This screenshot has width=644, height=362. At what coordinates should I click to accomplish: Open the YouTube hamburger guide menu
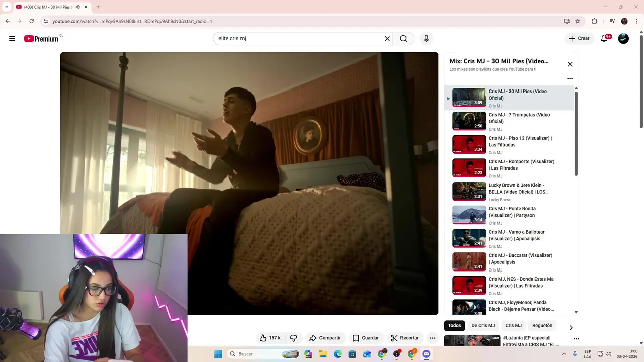coord(12,39)
